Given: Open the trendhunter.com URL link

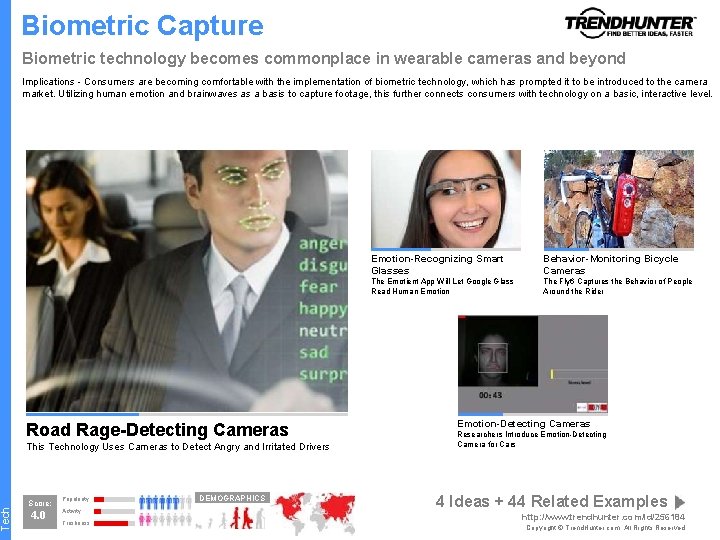Looking at the screenshot, I should [603, 517].
